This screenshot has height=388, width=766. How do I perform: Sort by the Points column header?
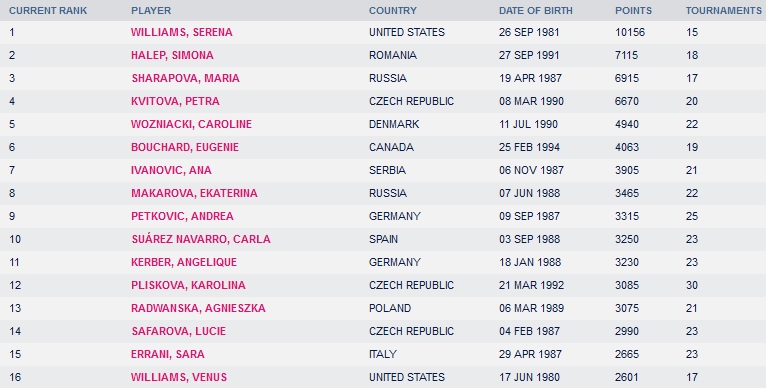pos(633,10)
